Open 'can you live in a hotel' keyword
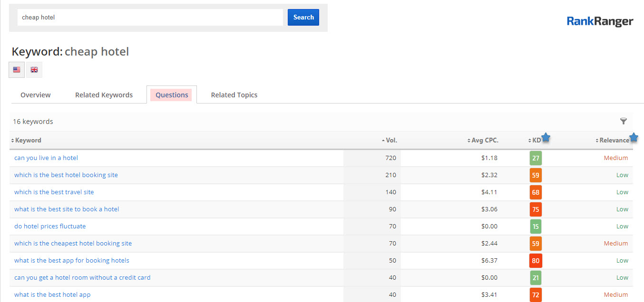 pyautogui.click(x=46, y=158)
